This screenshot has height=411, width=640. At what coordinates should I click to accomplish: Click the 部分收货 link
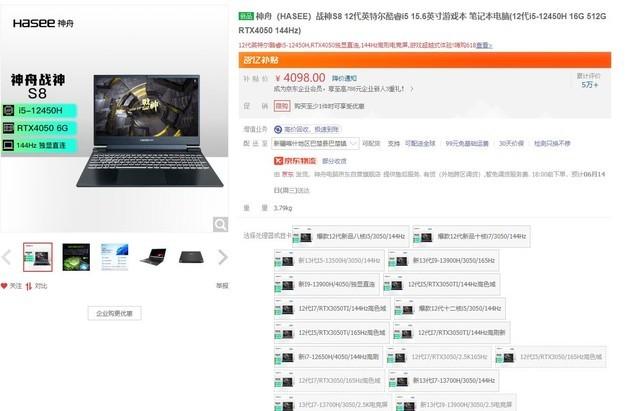click(334, 161)
